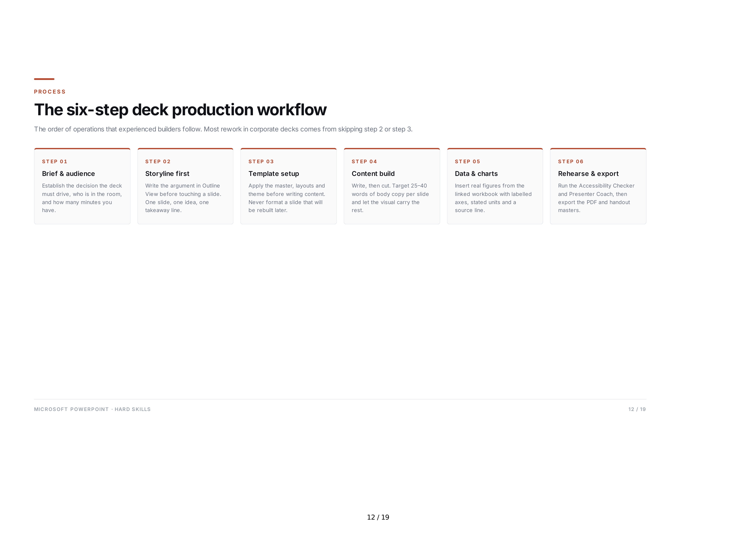
Task: Click footer text 'MICROSOFT POWERPOINT · HARD SKILLS'
Action: [92, 409]
